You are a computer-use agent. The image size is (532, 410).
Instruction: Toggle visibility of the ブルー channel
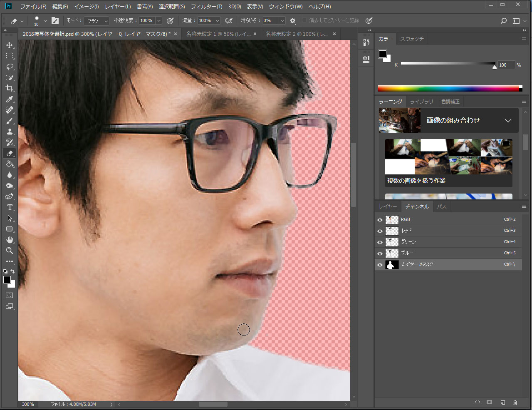coord(380,253)
